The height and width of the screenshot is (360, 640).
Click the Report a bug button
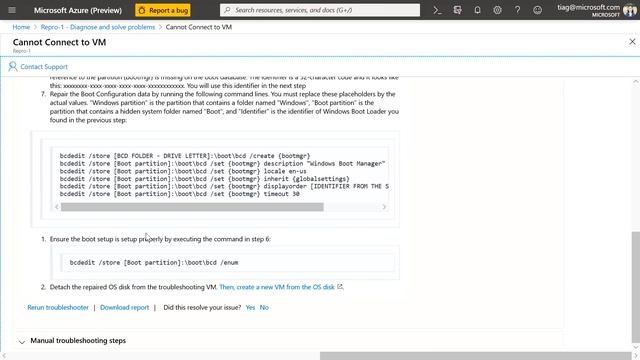163,10
